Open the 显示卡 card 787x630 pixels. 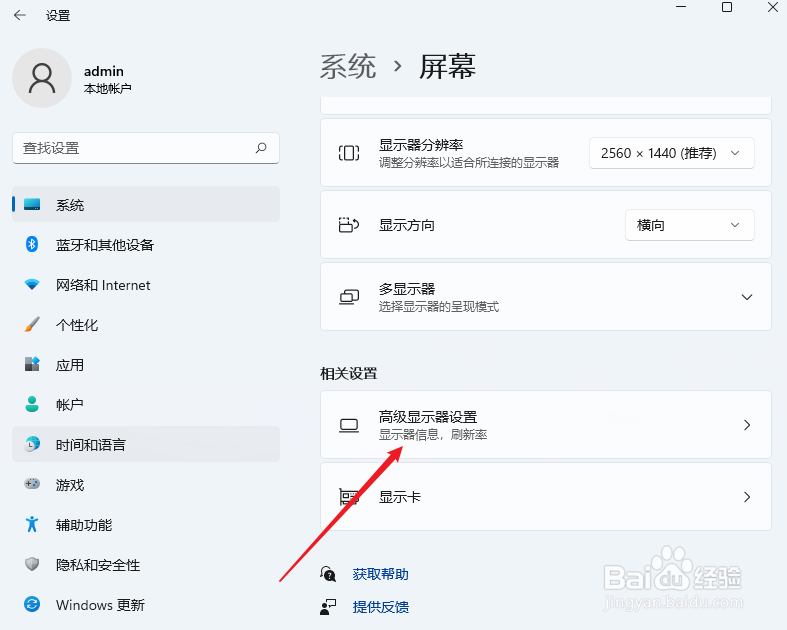[546, 496]
